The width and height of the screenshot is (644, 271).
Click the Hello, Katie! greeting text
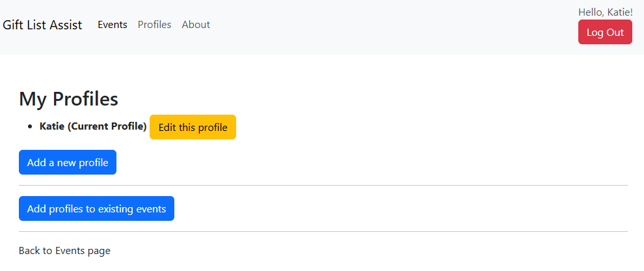(x=605, y=12)
